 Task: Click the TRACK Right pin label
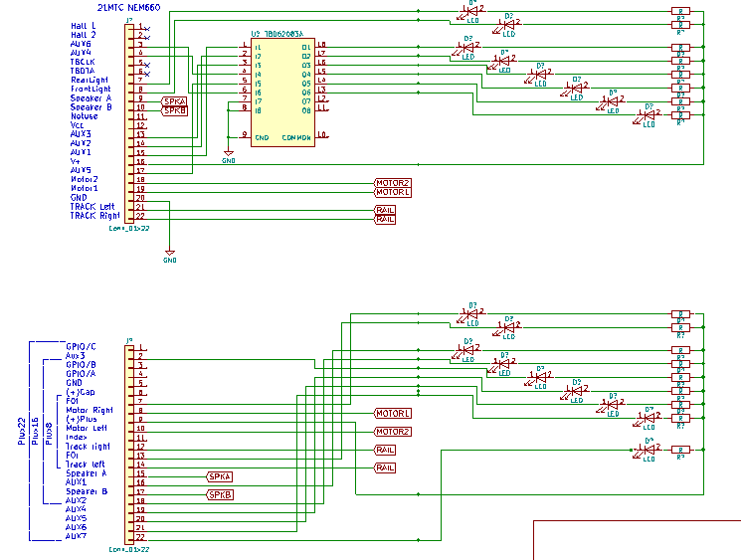point(95,216)
